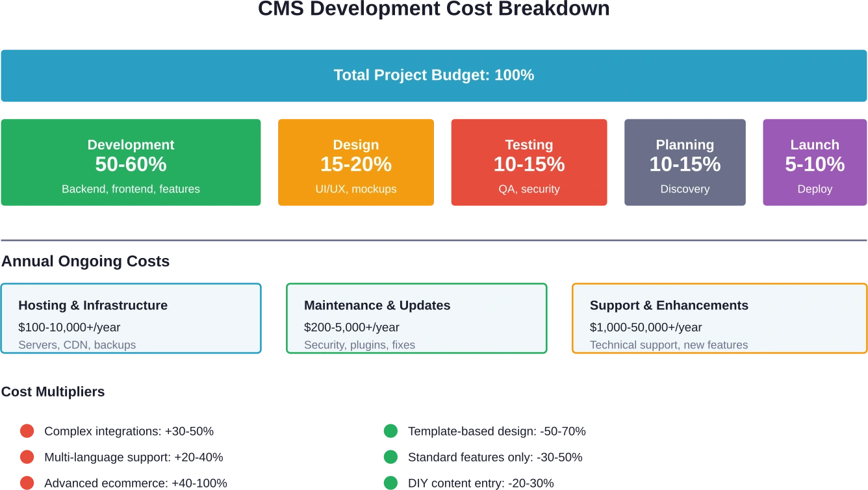
Task: Click the gray Planning 10-15% block
Action: point(685,162)
